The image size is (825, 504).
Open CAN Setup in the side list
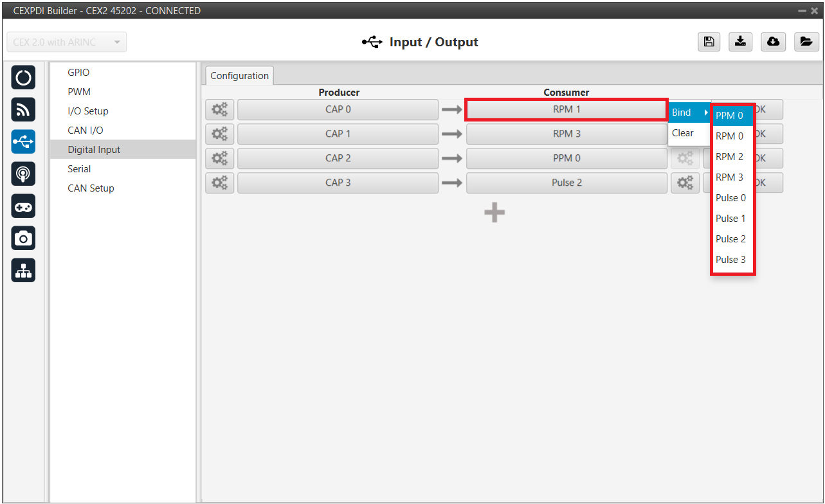(91, 188)
